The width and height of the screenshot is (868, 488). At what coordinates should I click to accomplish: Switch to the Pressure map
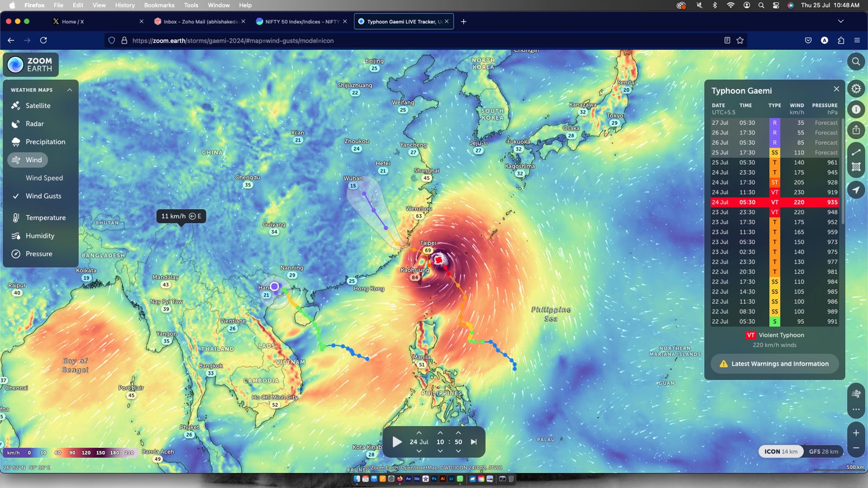coord(39,254)
